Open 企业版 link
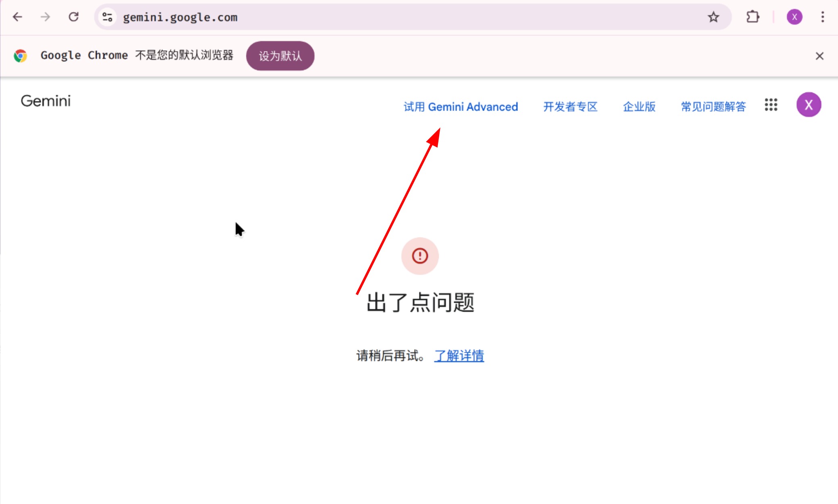This screenshot has height=504, width=838. tap(639, 107)
